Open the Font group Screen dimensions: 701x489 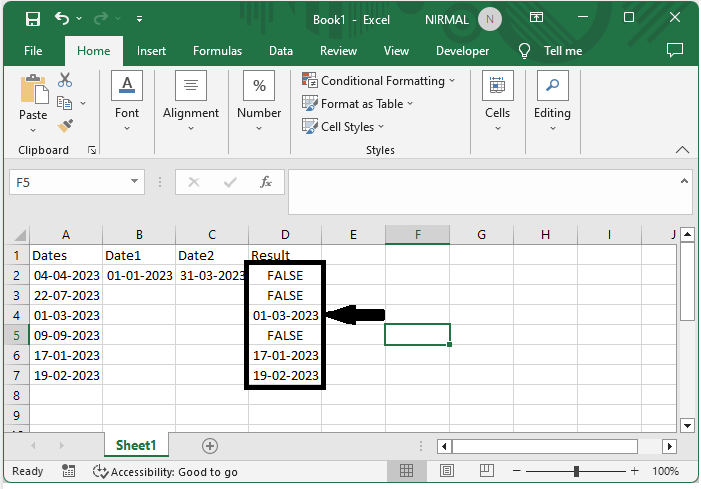127,101
